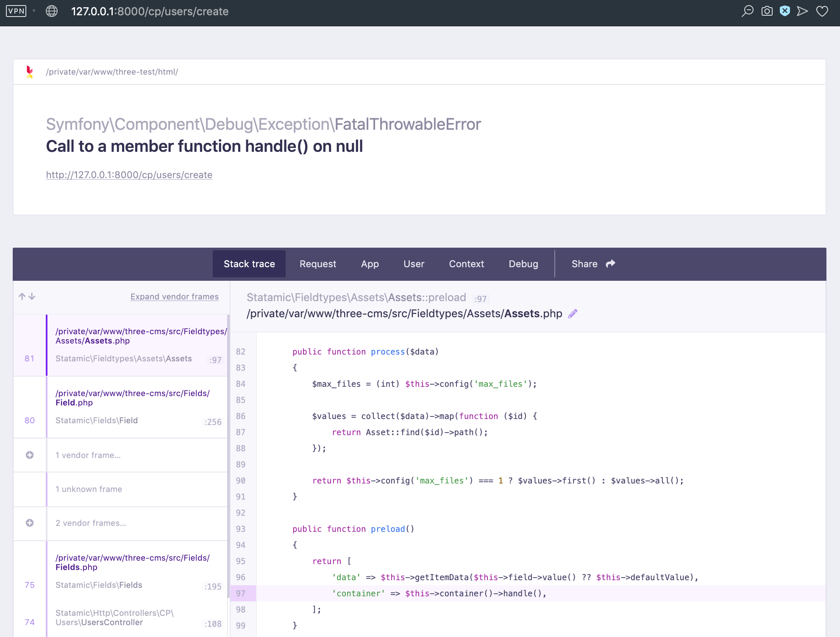Expand the 1 vendor frame plus icon
The width and height of the screenshot is (840, 637).
[30, 455]
